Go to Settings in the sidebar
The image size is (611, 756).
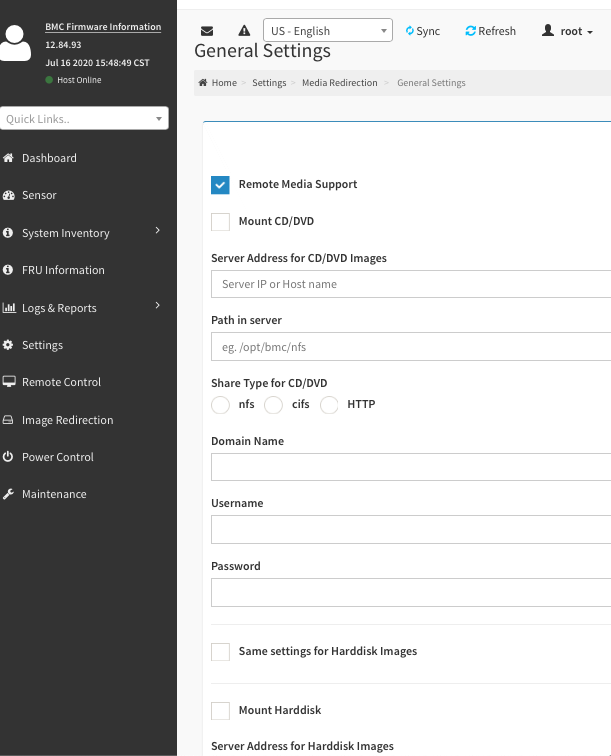[42, 345]
